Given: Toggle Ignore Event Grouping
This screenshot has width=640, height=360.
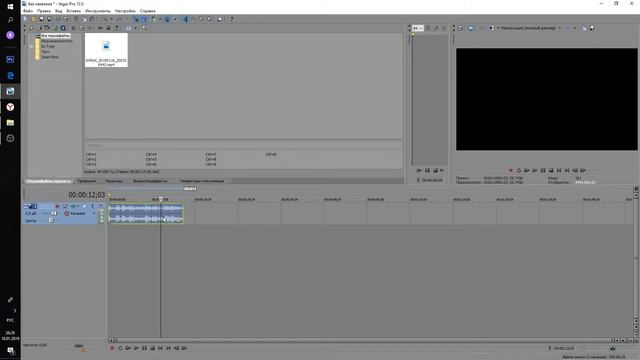Looking at the screenshot, I should tap(175, 19).
